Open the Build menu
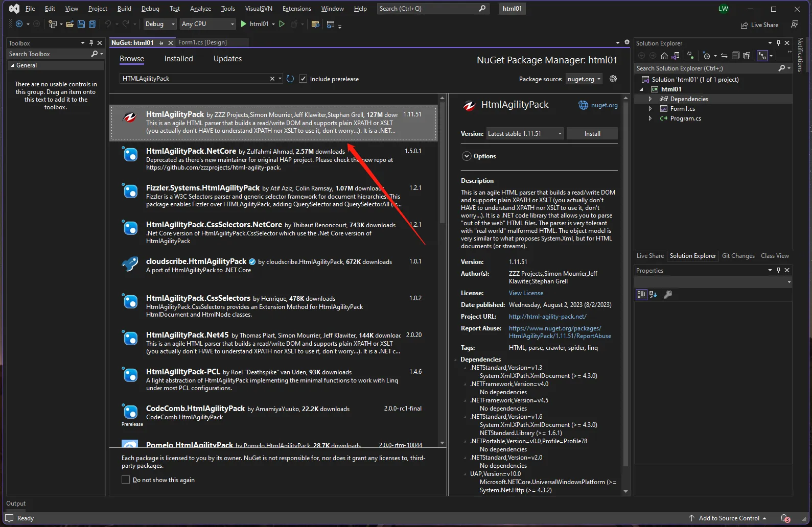The width and height of the screenshot is (812, 527). point(124,9)
